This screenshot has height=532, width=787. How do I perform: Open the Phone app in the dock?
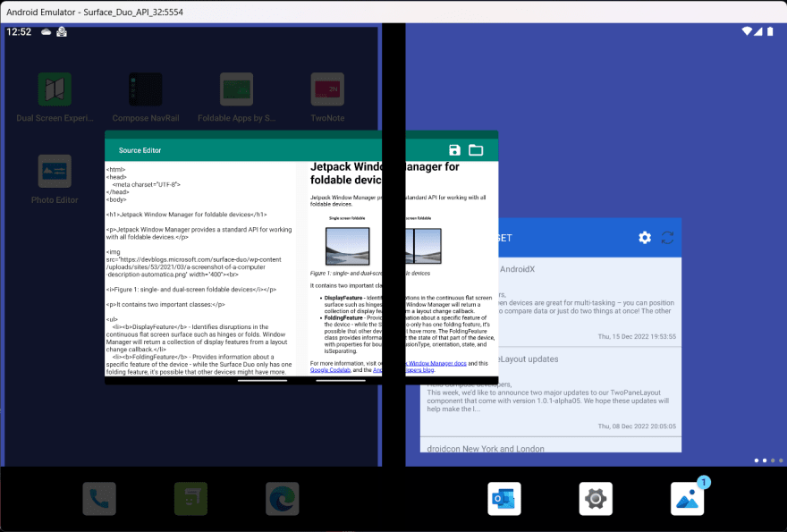click(99, 499)
